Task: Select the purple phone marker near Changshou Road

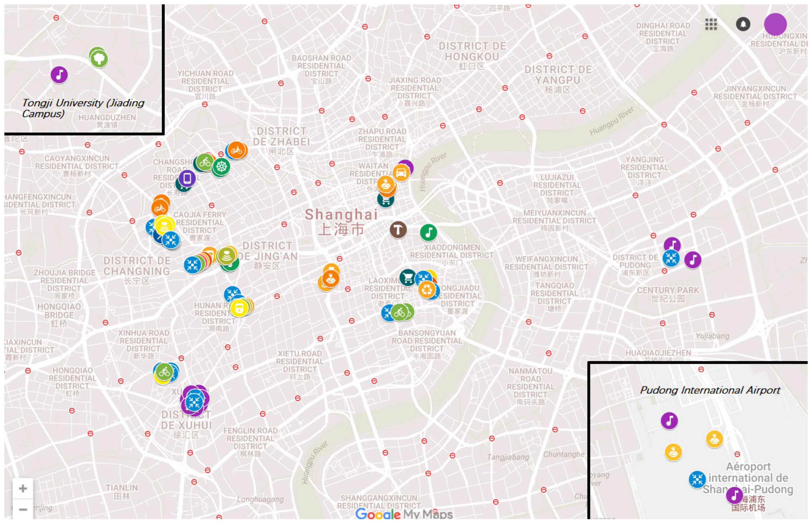Action: pyautogui.click(x=187, y=178)
